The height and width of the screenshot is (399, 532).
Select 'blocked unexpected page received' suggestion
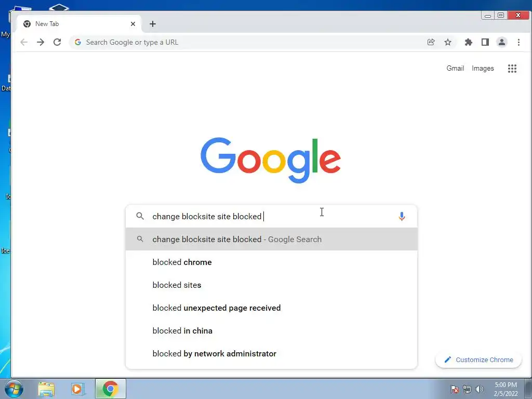[271, 308]
